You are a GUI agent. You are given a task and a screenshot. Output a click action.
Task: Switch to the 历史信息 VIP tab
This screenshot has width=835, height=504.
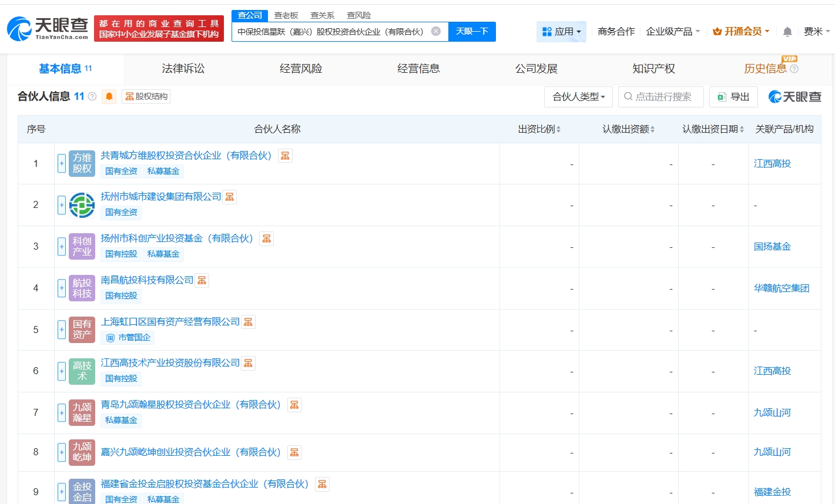[x=765, y=69]
